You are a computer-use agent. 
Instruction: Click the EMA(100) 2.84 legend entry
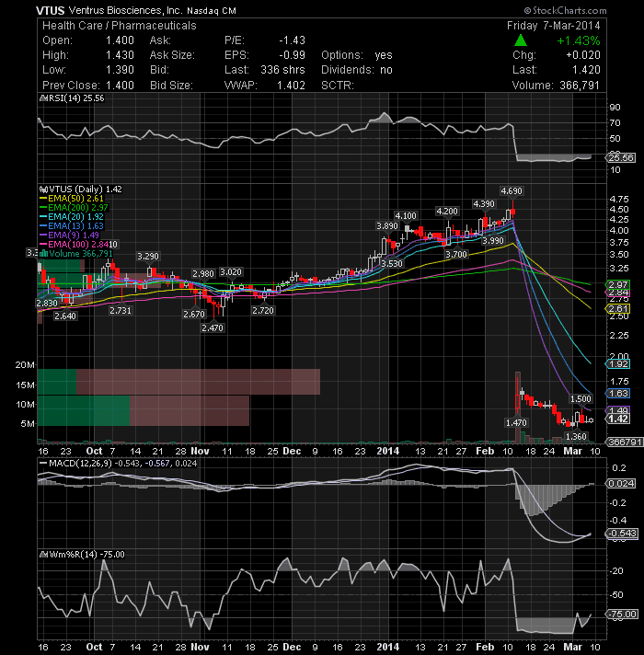[x=74, y=245]
